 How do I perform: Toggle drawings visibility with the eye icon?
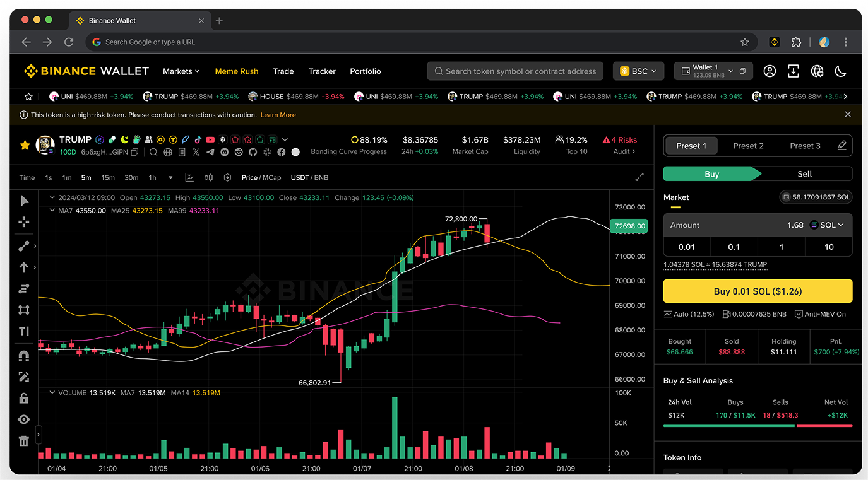pyautogui.click(x=24, y=419)
